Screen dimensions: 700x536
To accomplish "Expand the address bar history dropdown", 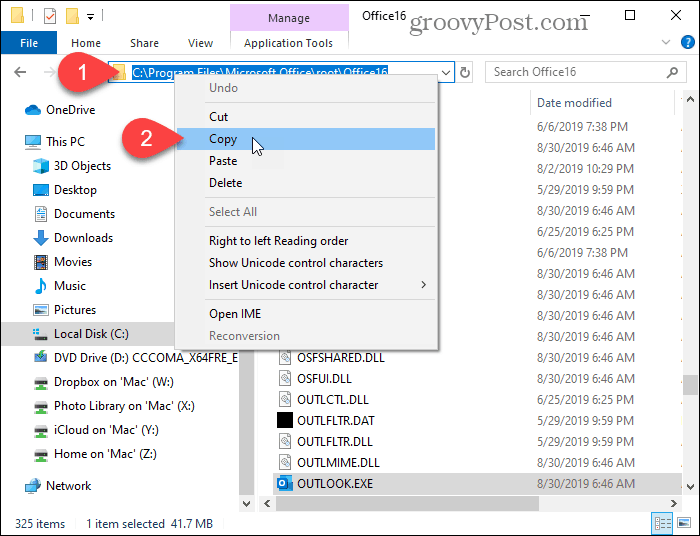I will 446,72.
